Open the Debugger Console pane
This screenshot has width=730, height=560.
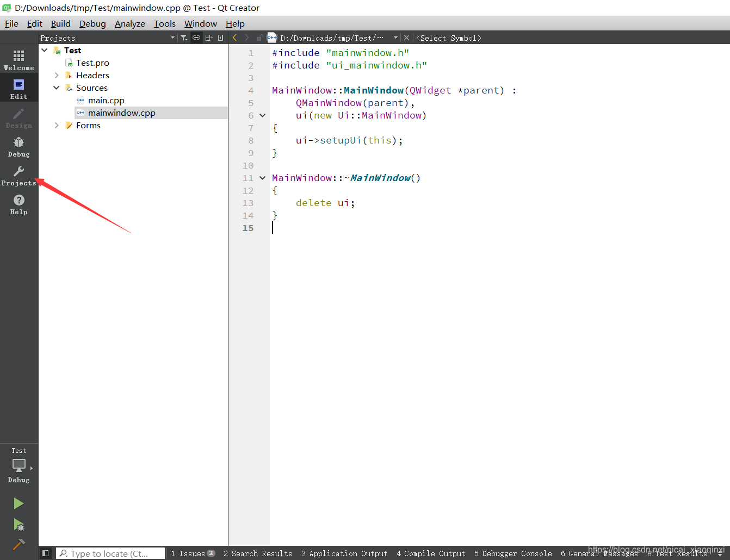(513, 553)
